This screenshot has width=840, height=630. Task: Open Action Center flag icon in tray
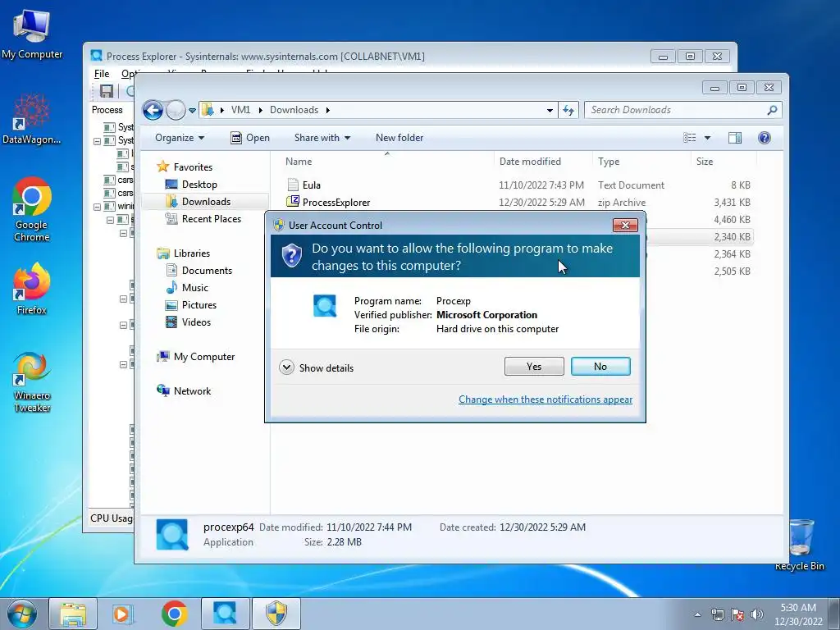pos(737,614)
